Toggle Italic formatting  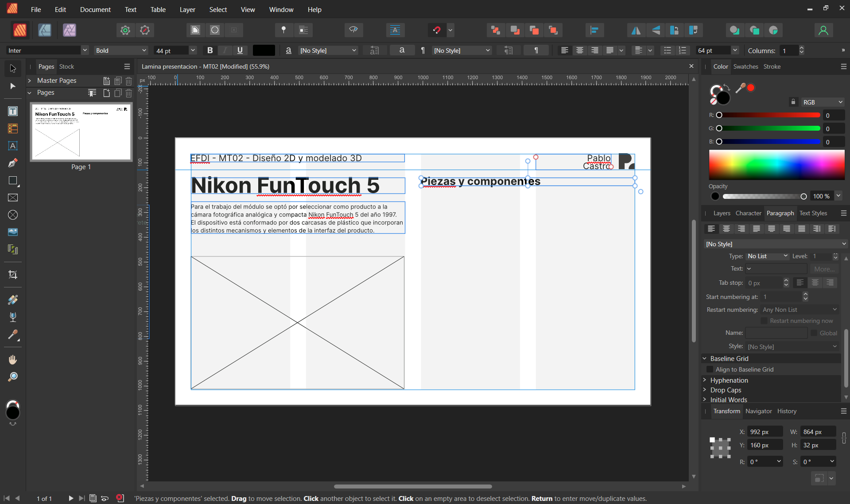(225, 50)
